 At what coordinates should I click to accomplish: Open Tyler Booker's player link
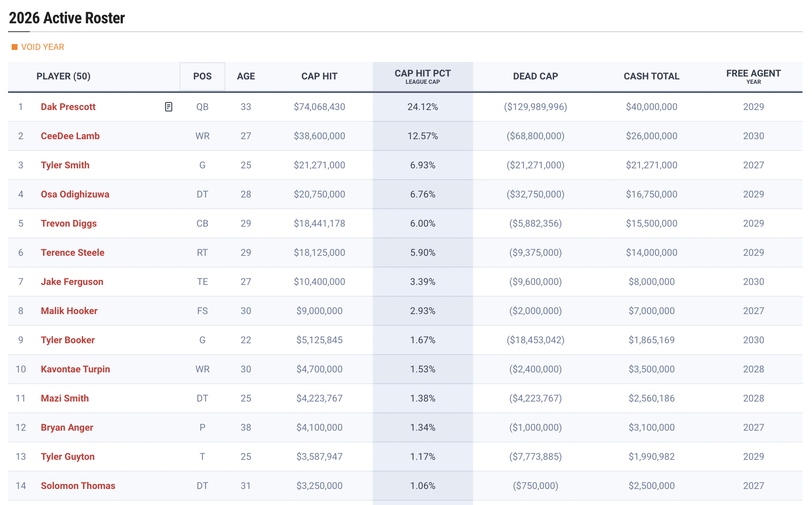68,340
